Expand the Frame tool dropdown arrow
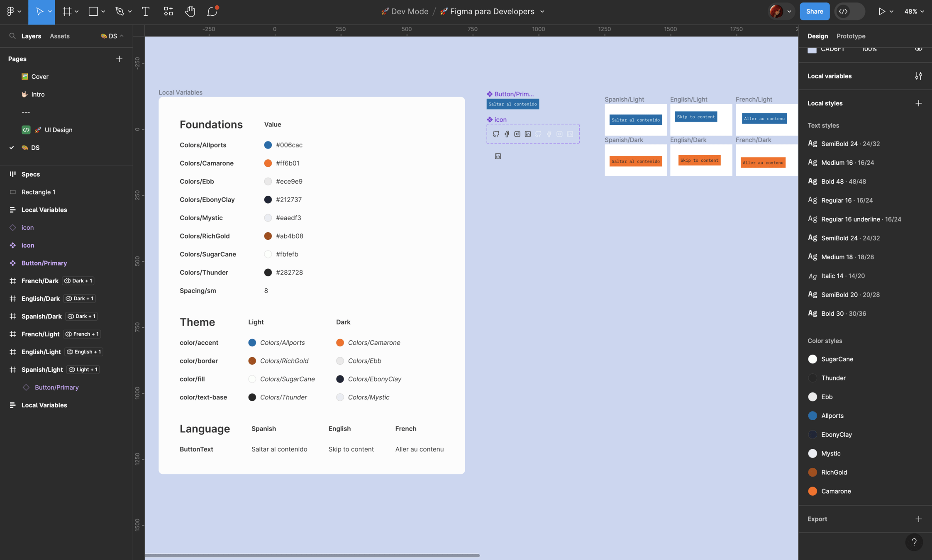The height and width of the screenshot is (560, 932). click(77, 12)
